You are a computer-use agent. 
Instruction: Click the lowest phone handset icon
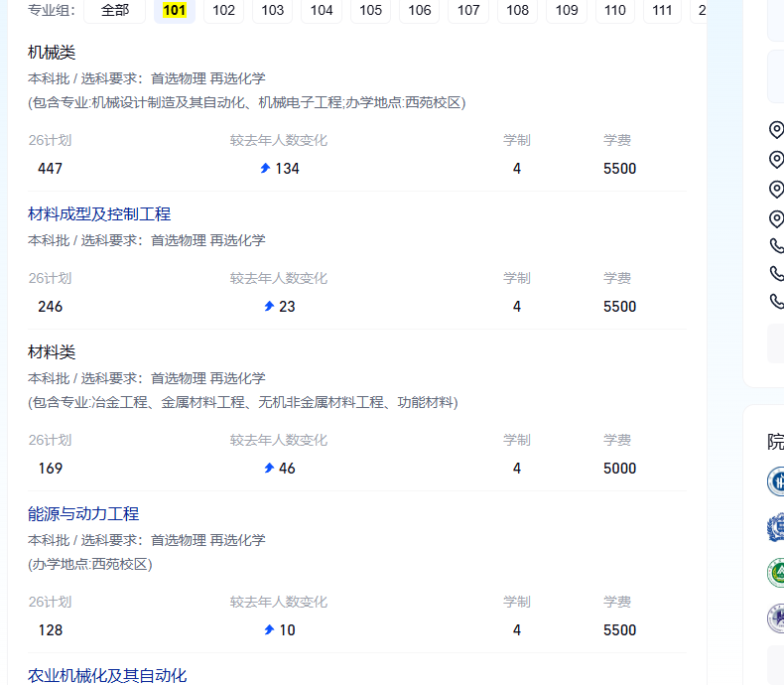(776, 301)
